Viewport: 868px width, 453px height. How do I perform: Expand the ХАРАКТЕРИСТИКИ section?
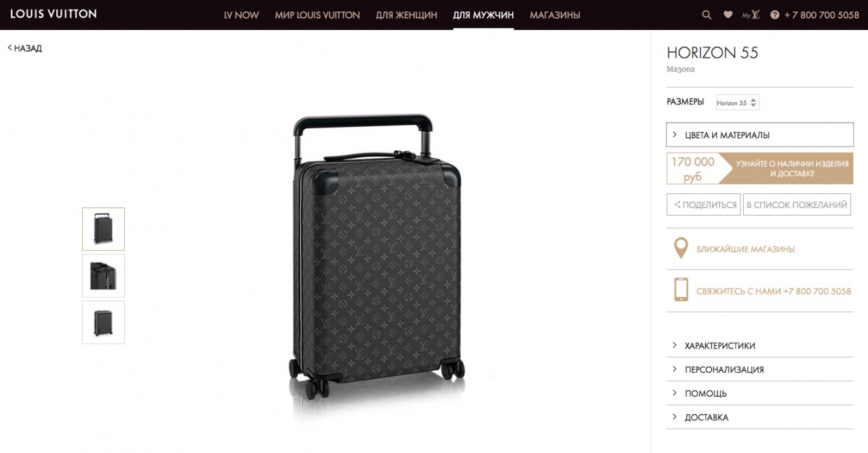click(x=759, y=345)
